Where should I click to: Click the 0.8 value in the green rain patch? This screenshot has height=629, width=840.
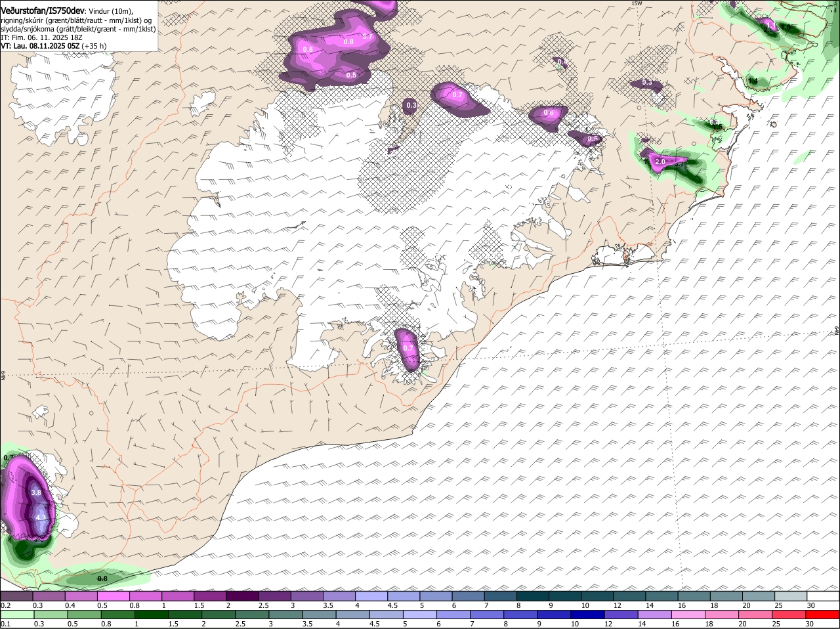click(x=102, y=578)
